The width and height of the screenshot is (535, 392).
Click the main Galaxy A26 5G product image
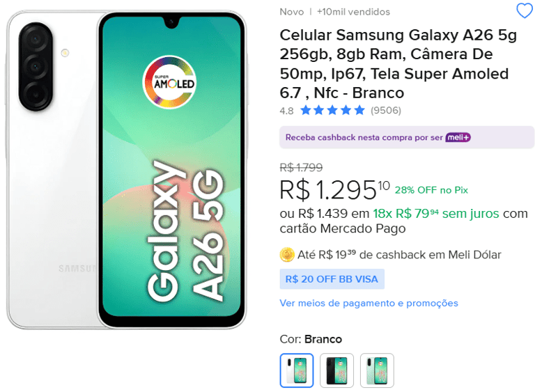coord(127,170)
